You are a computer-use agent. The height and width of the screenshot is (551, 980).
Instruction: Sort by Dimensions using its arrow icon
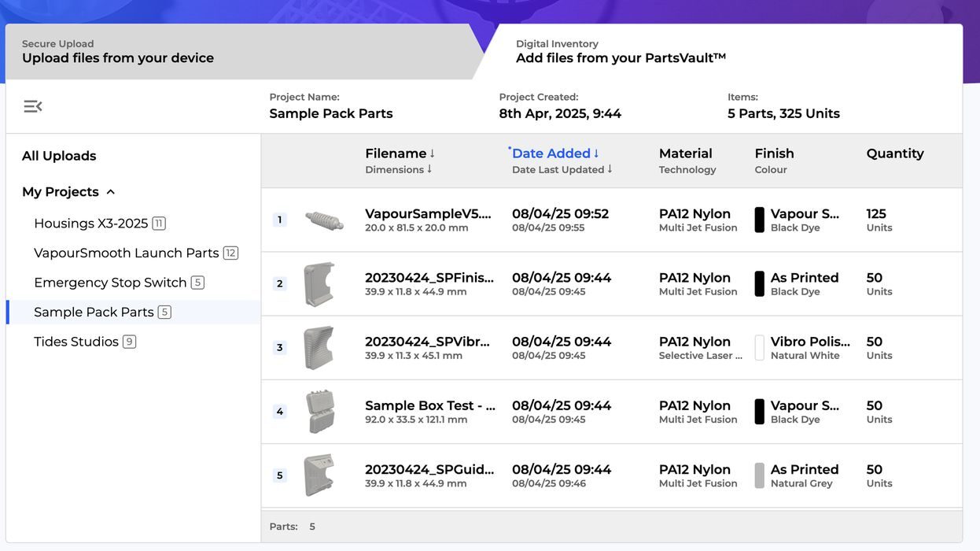[429, 169]
